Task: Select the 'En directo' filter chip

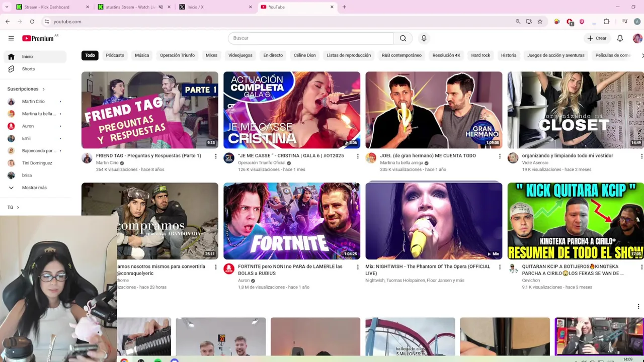Action: (273, 55)
